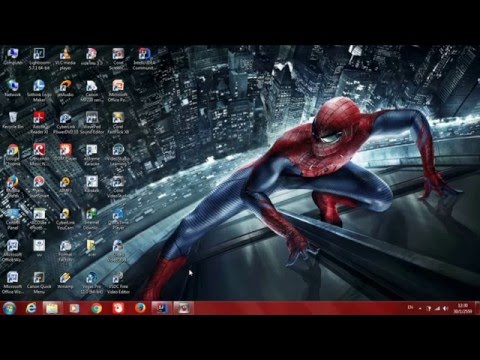Show hidden system tray icons arrow
The width and height of the screenshot is (480, 360).
[x=420, y=309]
